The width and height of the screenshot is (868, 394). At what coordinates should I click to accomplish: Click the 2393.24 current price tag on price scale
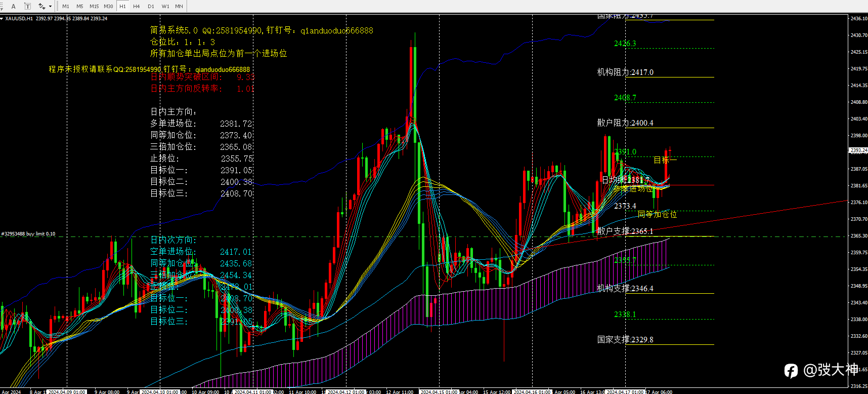pos(858,150)
